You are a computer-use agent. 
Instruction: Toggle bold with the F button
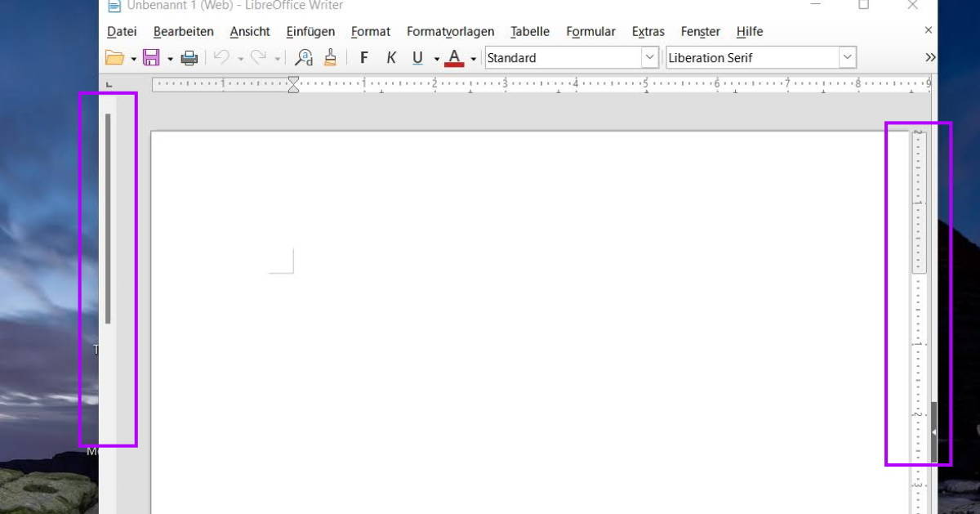363,57
